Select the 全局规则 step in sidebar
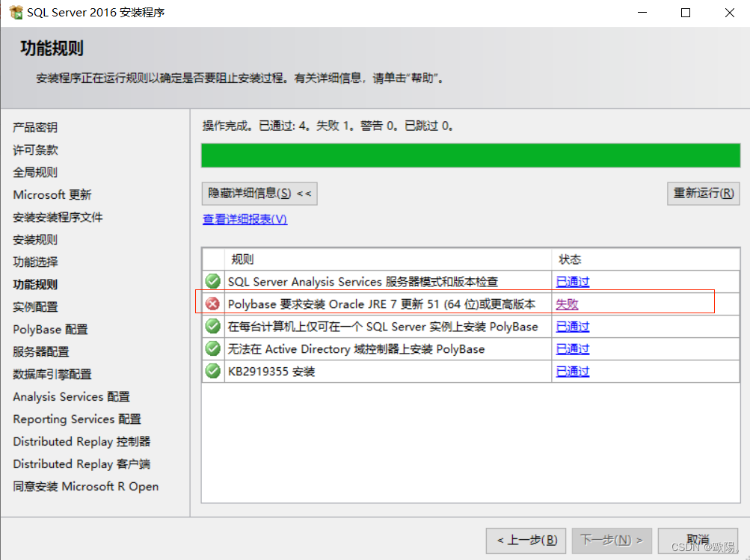This screenshot has height=560, width=750. [35, 172]
